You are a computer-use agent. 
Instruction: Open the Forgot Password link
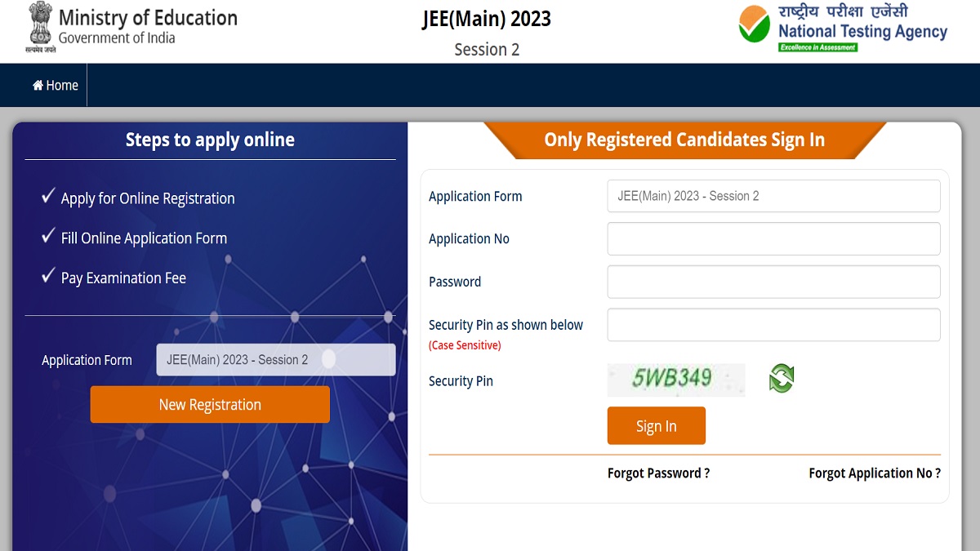coord(658,473)
